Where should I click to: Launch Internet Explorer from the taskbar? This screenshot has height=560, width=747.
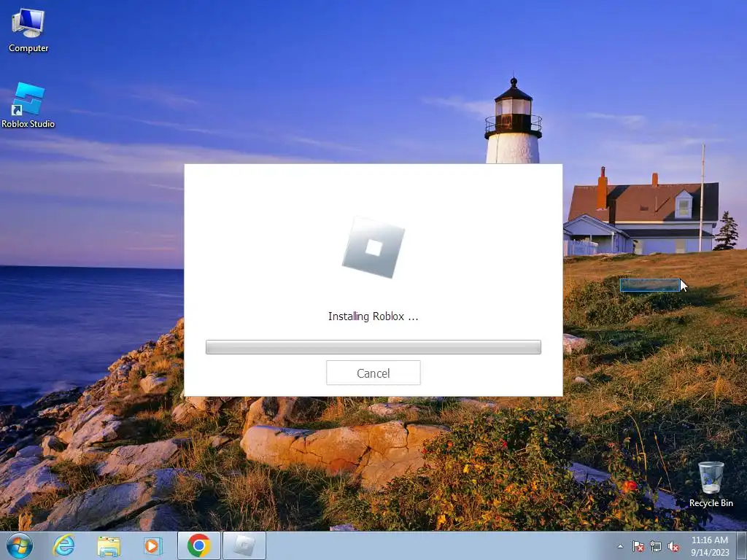(x=64, y=545)
